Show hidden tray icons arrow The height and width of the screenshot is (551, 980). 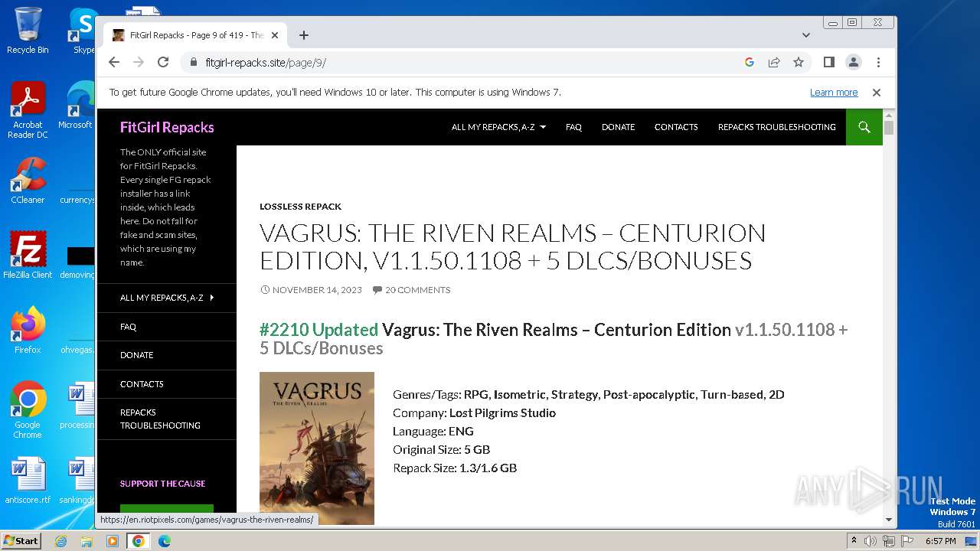pyautogui.click(x=854, y=541)
